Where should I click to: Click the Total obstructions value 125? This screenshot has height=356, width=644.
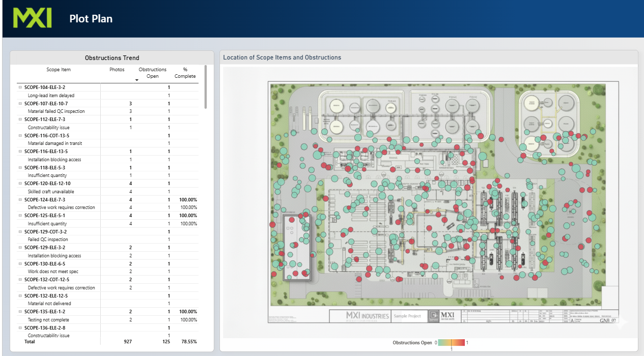tap(166, 342)
